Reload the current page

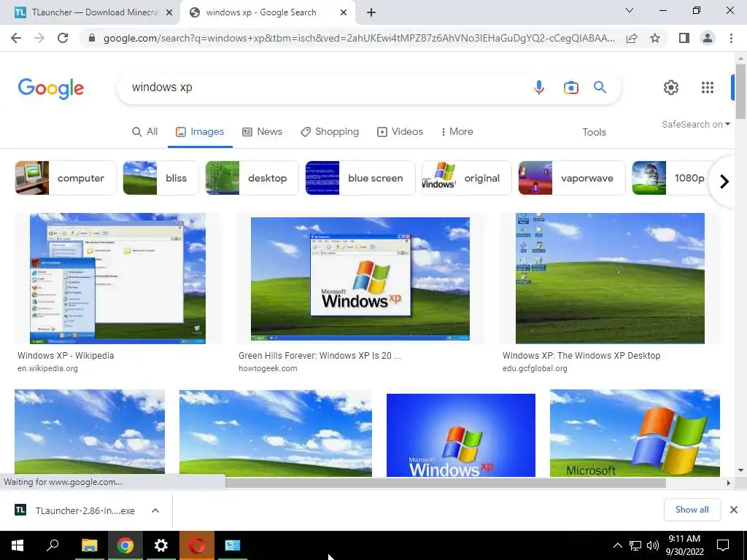click(63, 38)
